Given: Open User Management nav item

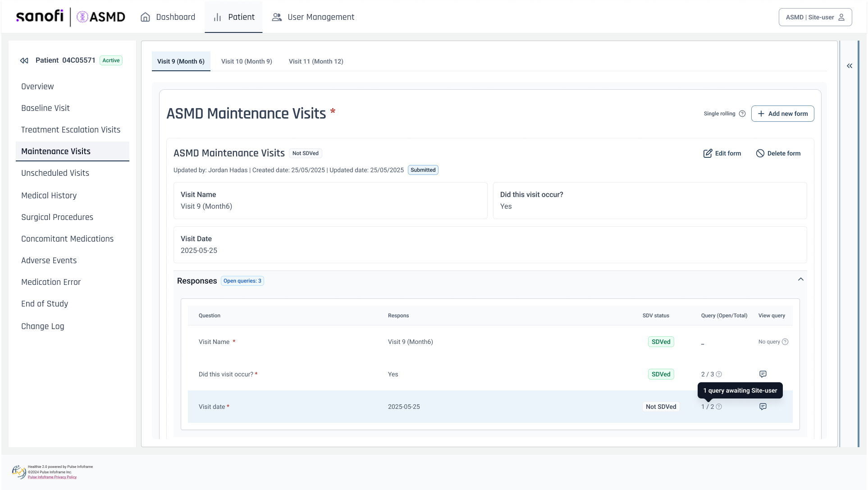Looking at the screenshot, I should tap(313, 17).
